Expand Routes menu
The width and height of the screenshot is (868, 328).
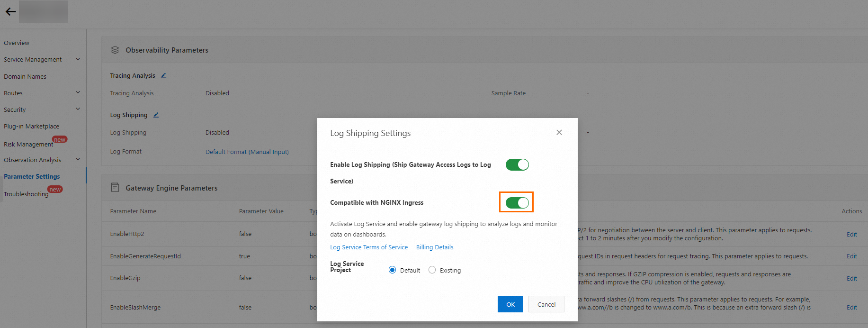(x=78, y=93)
